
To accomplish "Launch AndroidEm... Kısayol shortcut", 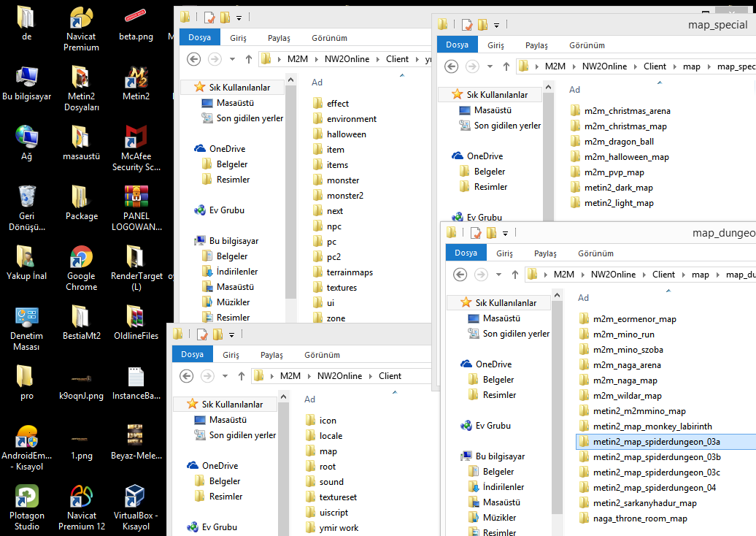I will pyautogui.click(x=26, y=448).
